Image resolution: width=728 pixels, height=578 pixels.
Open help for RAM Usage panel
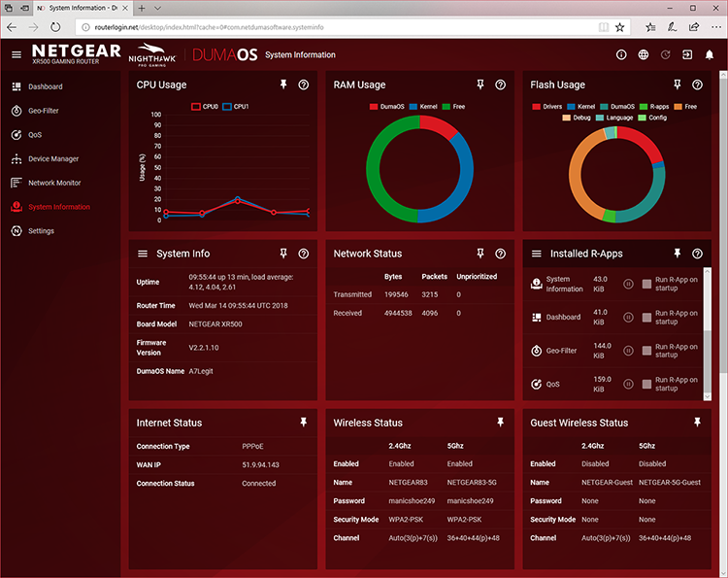501,85
